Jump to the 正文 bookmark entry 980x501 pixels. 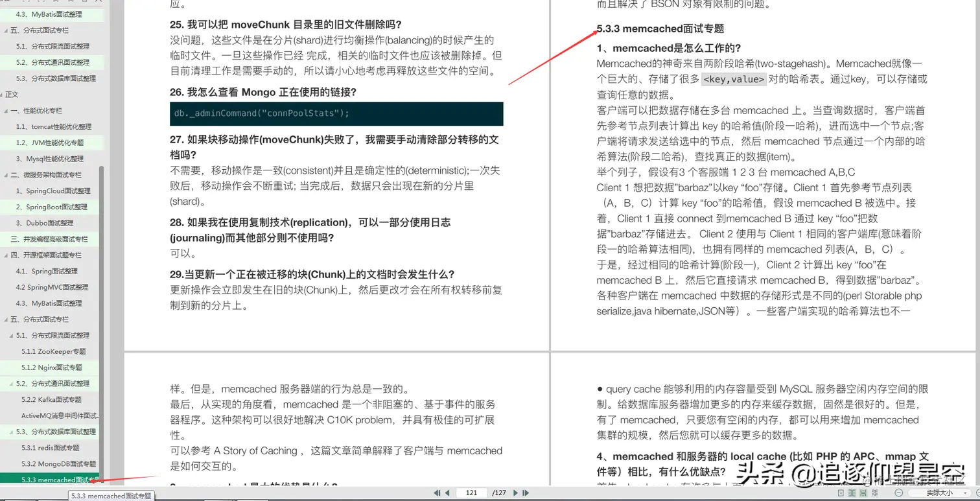(13, 94)
